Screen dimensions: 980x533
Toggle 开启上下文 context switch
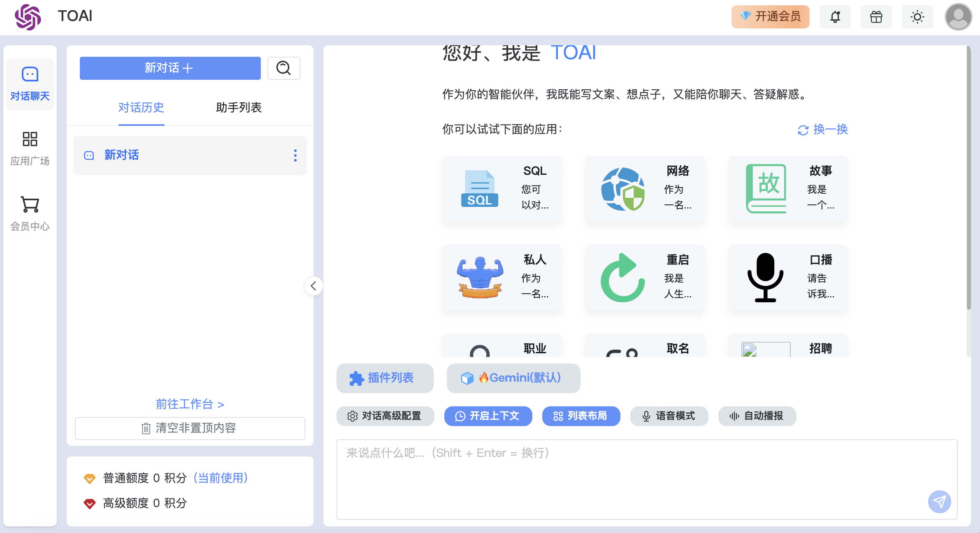488,416
